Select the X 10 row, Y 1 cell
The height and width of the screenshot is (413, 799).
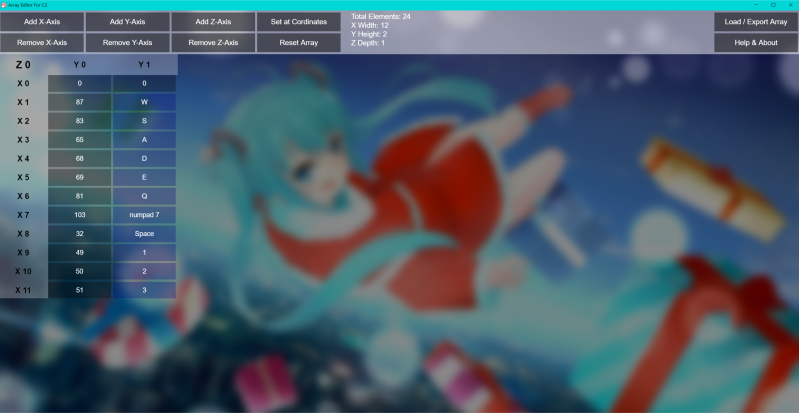click(144, 271)
